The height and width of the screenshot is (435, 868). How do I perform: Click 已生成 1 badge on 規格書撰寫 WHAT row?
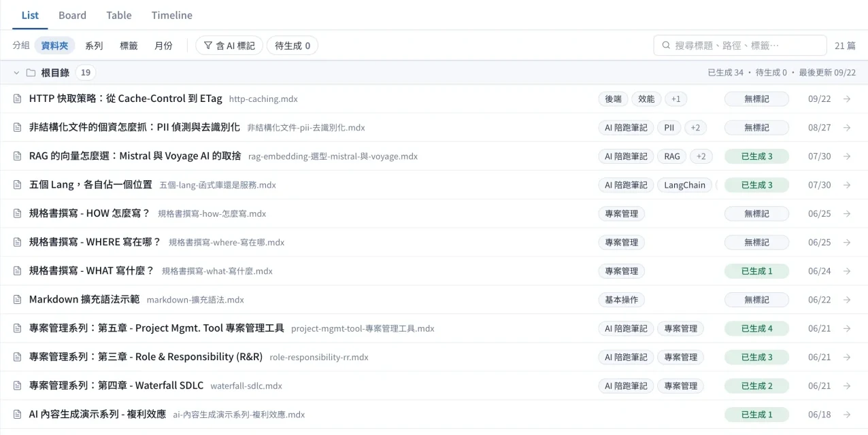tap(756, 271)
